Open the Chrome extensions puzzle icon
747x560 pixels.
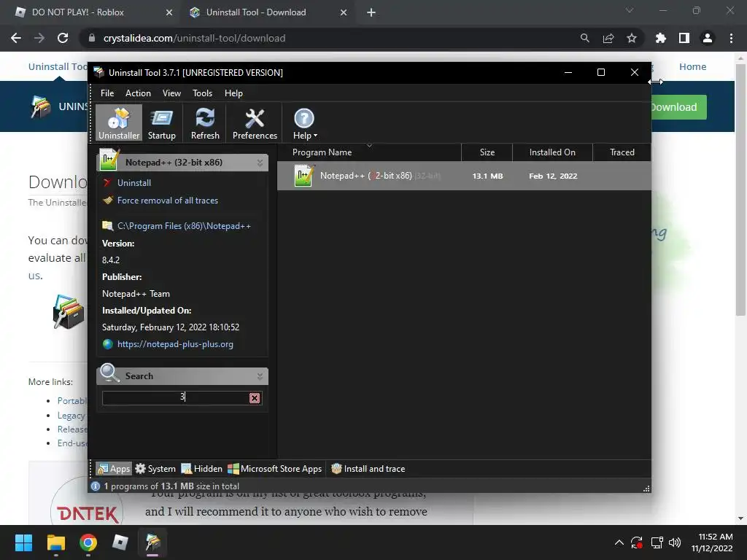click(x=660, y=38)
